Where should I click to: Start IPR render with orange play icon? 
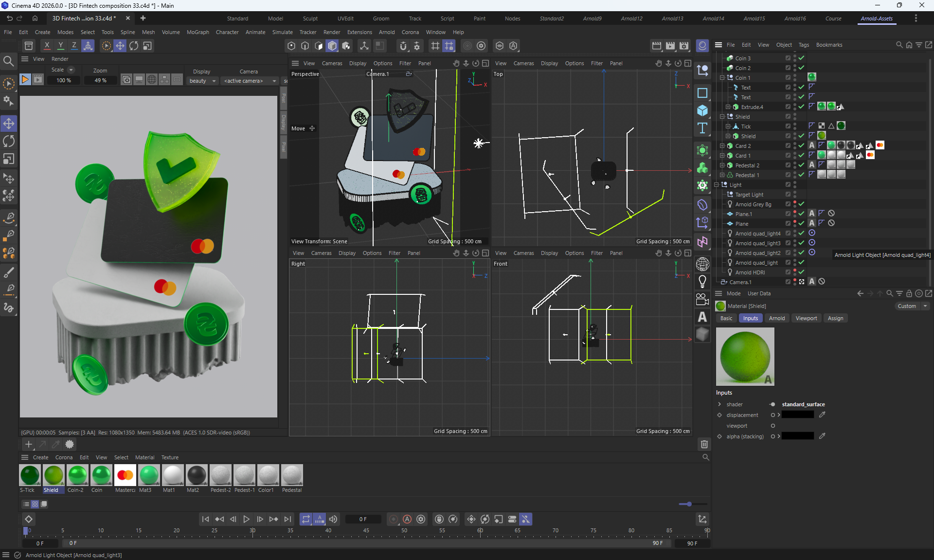(25, 79)
